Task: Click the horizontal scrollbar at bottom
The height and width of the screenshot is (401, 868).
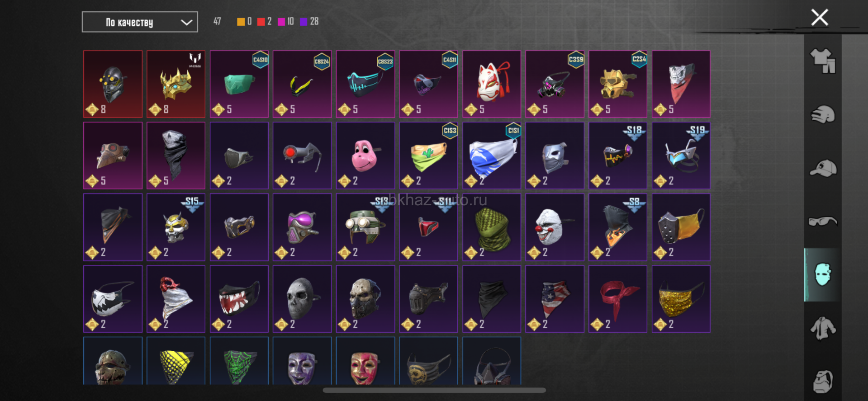Action: tap(434, 390)
